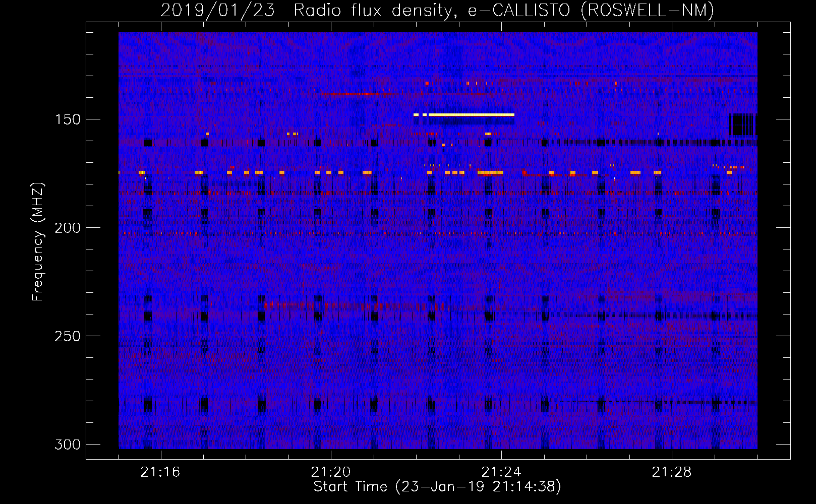This screenshot has height=504, width=816.
Task: Click the 21:16 time tick label
Action: coord(160,472)
